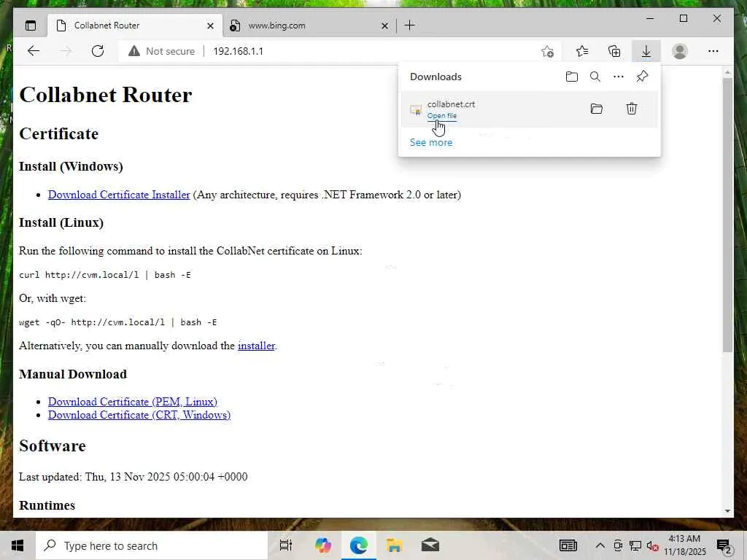Open network status tray icon
This screenshot has height=560, width=747.
point(635,545)
